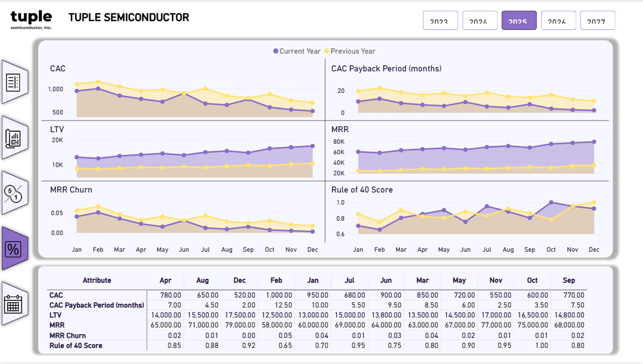643x364 pixels.
Task: Filter dashboard to year 2024
Action: [x=480, y=20]
